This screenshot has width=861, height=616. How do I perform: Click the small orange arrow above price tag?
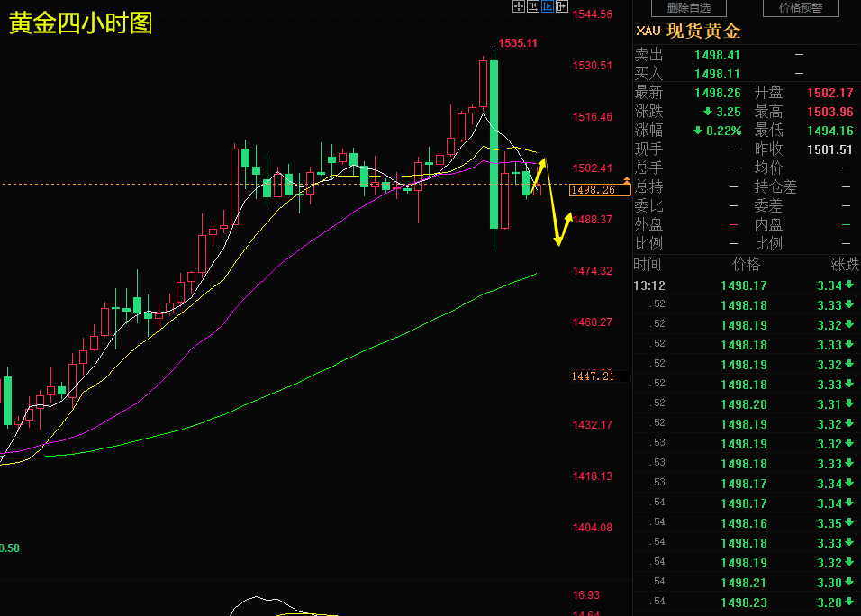tap(627, 180)
